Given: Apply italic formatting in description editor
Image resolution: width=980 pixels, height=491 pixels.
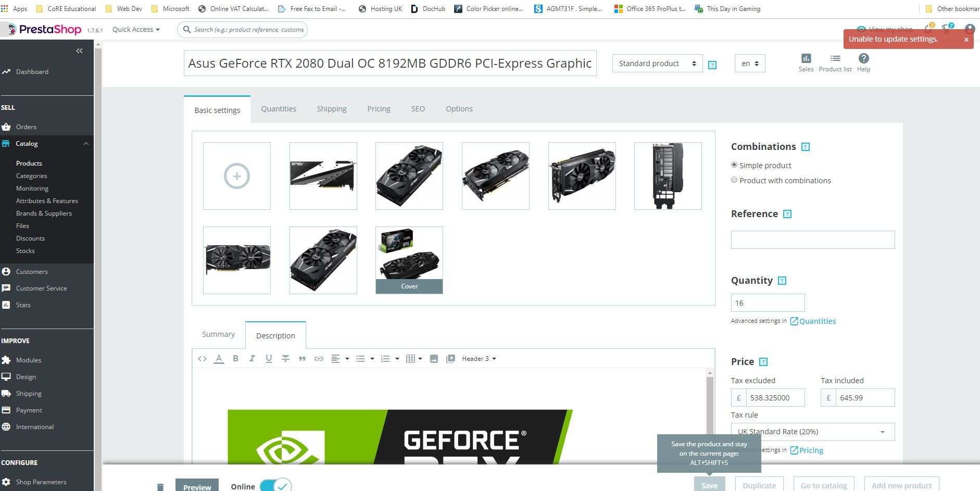Looking at the screenshot, I should click(252, 359).
